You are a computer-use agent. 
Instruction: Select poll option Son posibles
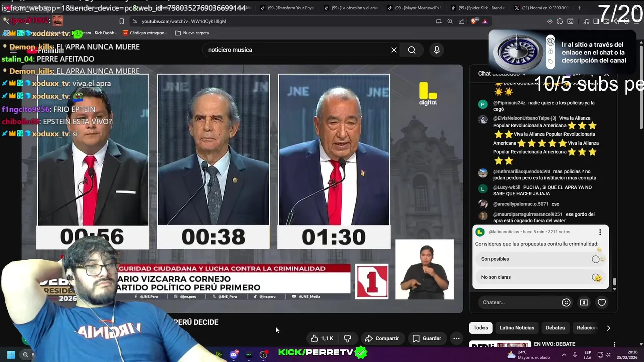click(540, 259)
